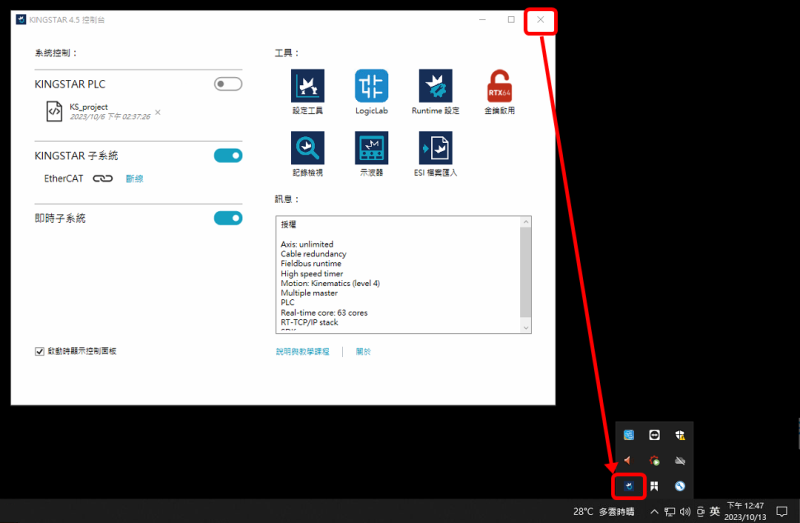Select the 'Fieldbus runtime' message line
Image resolution: width=800 pixels, height=523 pixels.
click(x=311, y=263)
